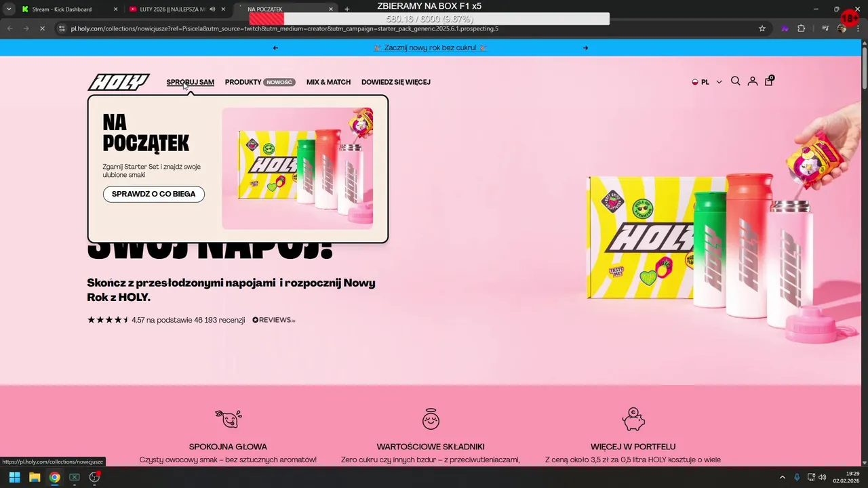The width and height of the screenshot is (868, 488).
Task: Click the address bar URL
Action: (x=285, y=28)
